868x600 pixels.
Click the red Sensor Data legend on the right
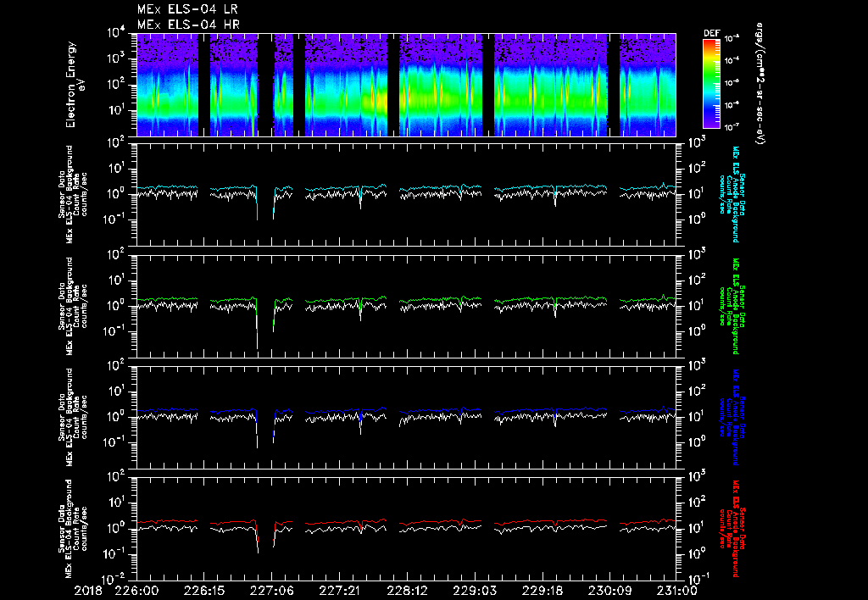[x=732, y=529]
